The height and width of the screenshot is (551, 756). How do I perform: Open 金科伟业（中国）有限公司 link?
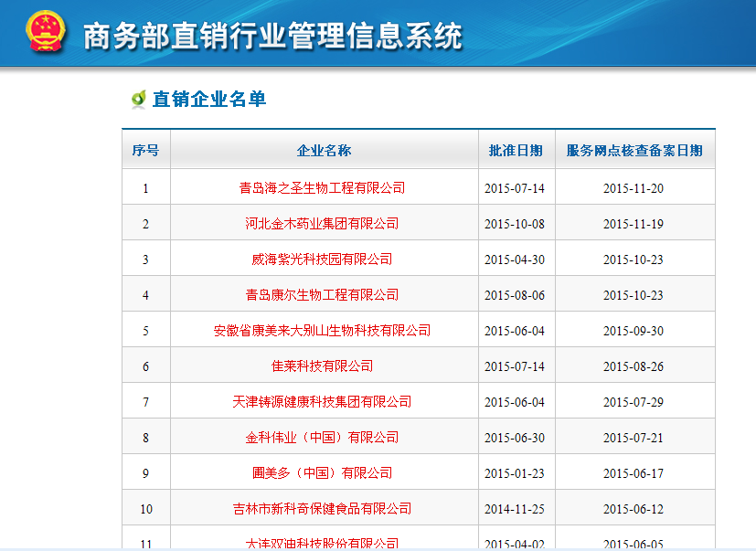(322, 438)
